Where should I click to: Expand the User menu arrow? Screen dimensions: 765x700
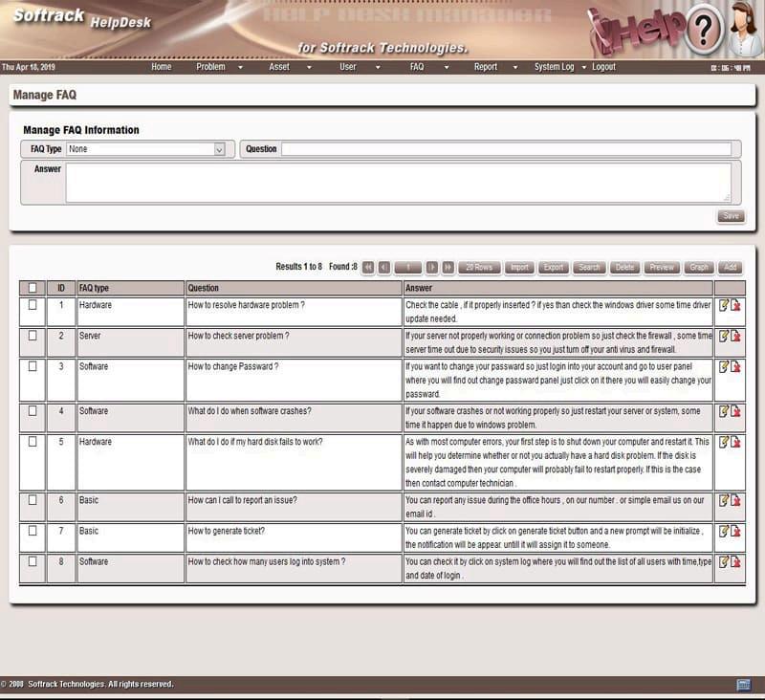click(x=378, y=67)
